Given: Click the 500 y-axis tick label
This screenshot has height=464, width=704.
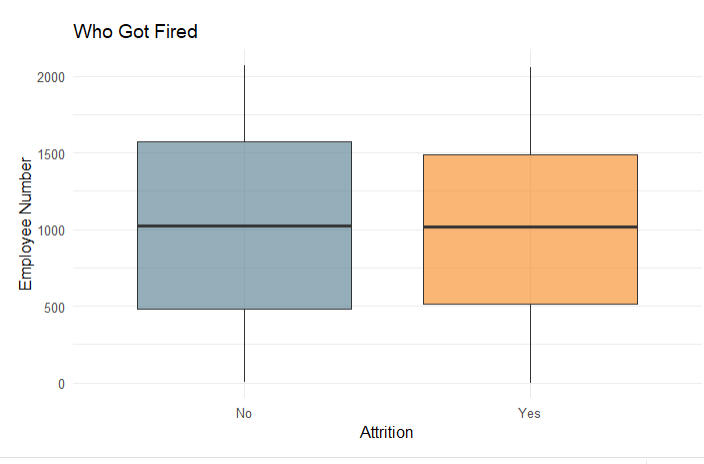Looking at the screenshot, I should [x=53, y=307].
